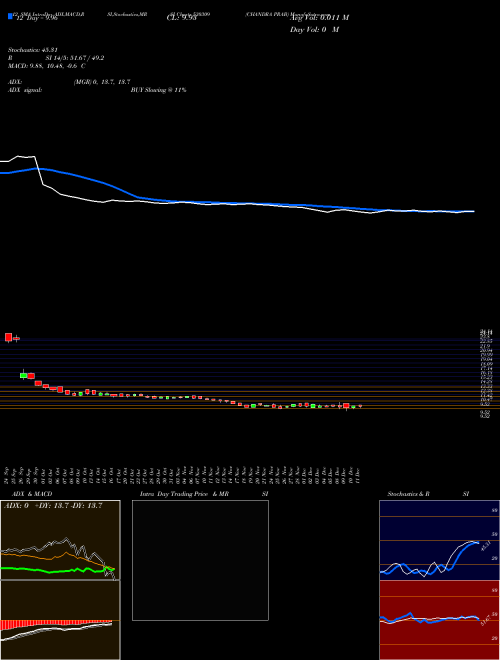
Task: Click the 'SI 14/5: 51.67 / 49.2' readout
Action: tap(75, 58)
